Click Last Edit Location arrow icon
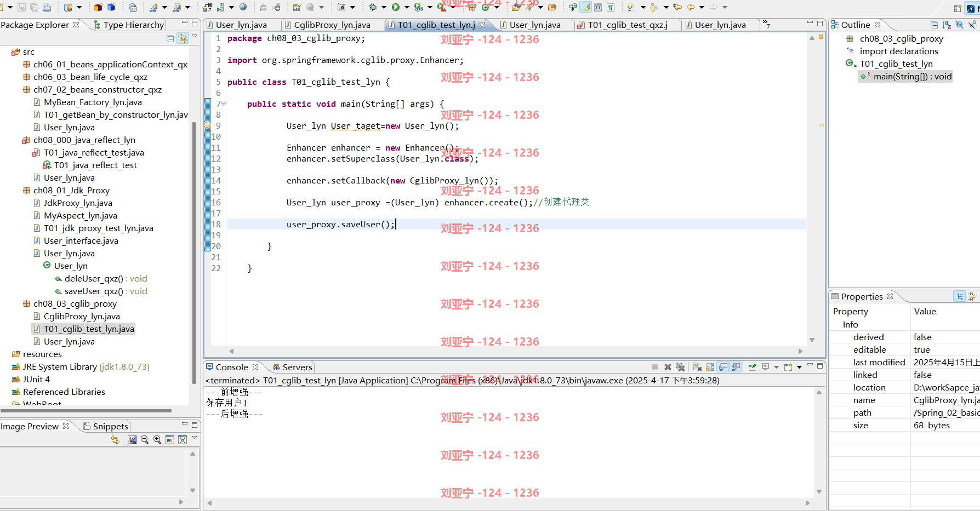 (x=678, y=7)
